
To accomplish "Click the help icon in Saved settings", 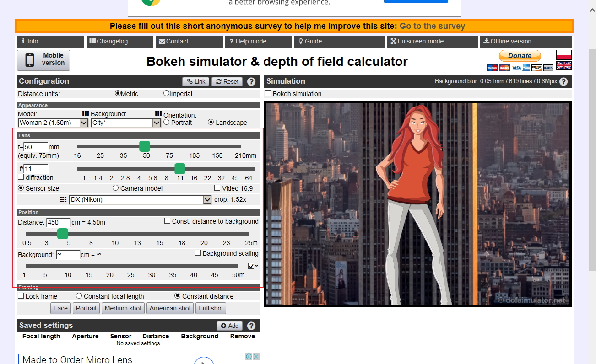I will click(251, 326).
